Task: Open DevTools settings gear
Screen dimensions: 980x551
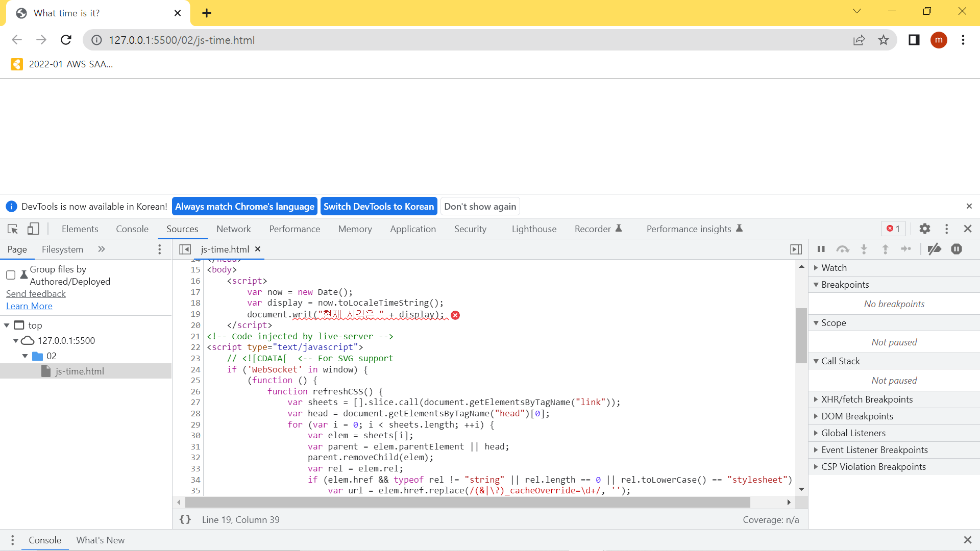Action: [x=924, y=229]
